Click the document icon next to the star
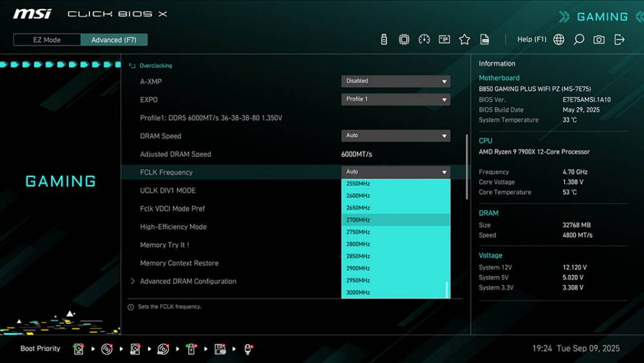Image resolution: width=644 pixels, height=363 pixels. tap(484, 39)
